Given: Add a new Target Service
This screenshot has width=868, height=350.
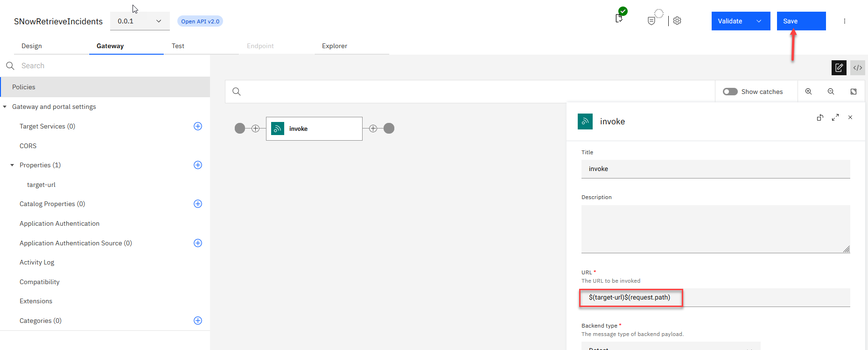Looking at the screenshot, I should (198, 126).
